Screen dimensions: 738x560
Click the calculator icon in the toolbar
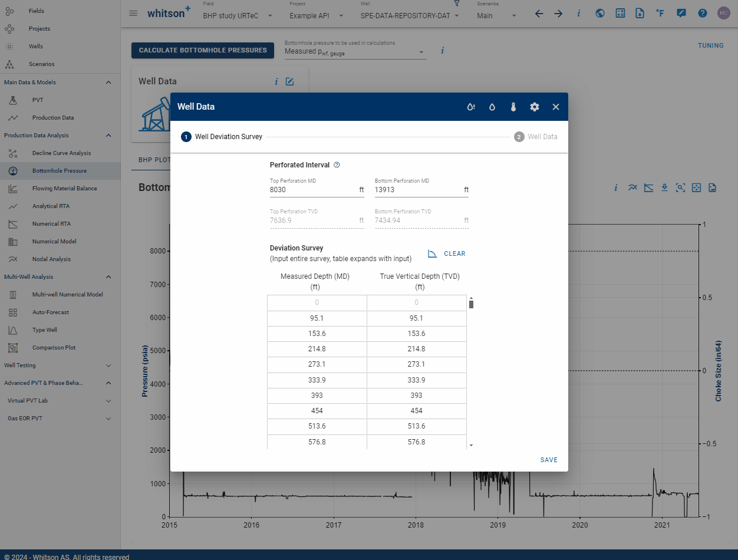(x=620, y=13)
